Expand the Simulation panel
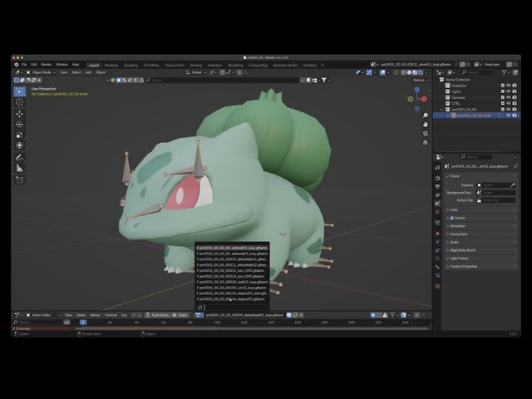Viewport: 532px width, 399px height. pos(457,226)
